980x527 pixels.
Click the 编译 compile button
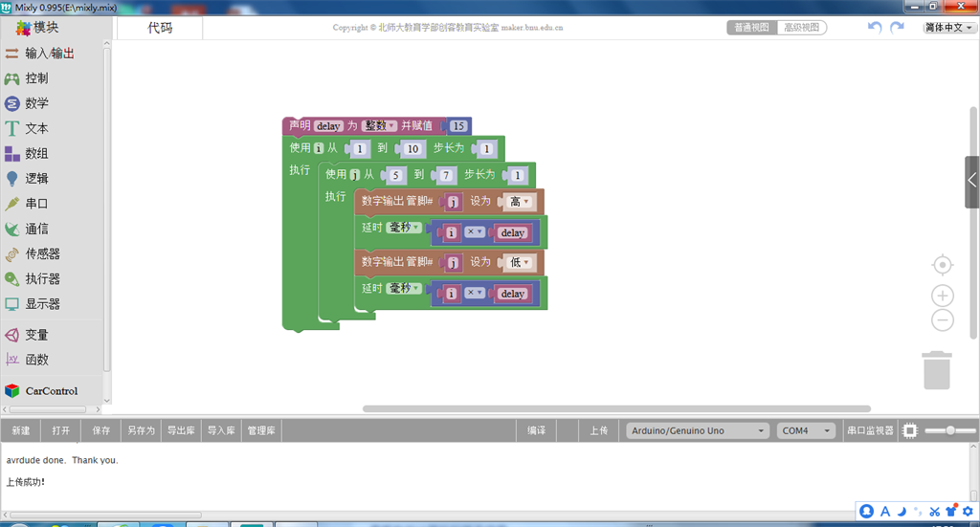(536, 431)
